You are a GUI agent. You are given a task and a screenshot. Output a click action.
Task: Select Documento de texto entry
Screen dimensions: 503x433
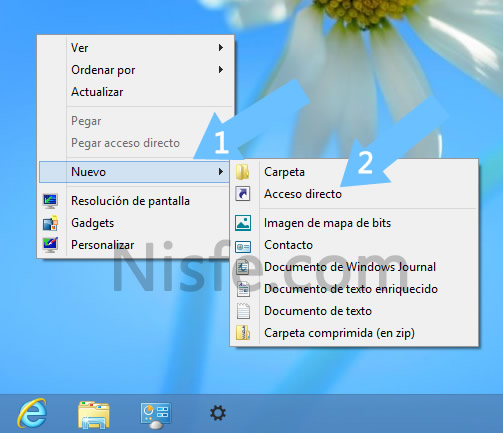click(318, 311)
